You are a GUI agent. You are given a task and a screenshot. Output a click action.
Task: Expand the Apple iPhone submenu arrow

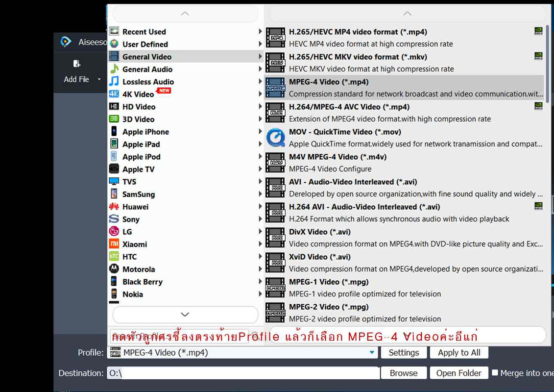point(260,131)
